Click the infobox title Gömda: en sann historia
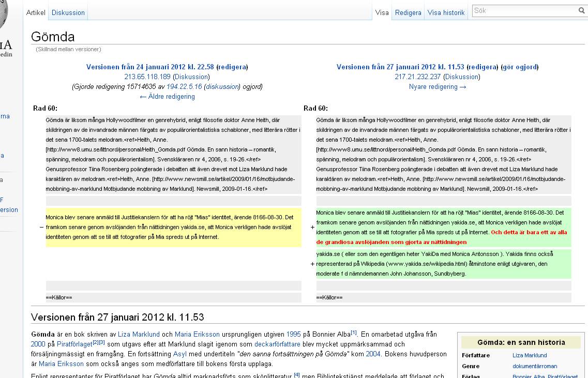588x378 pixels. pyautogui.click(x=521, y=342)
